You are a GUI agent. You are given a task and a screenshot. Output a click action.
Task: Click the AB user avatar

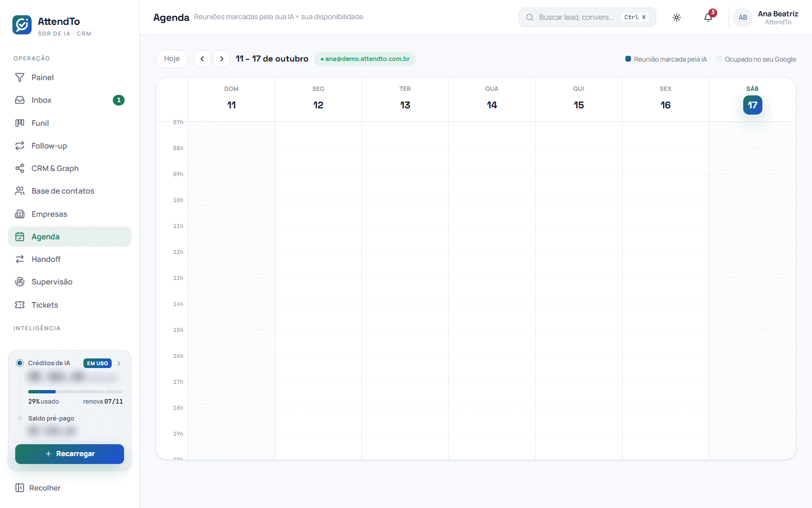click(x=743, y=17)
